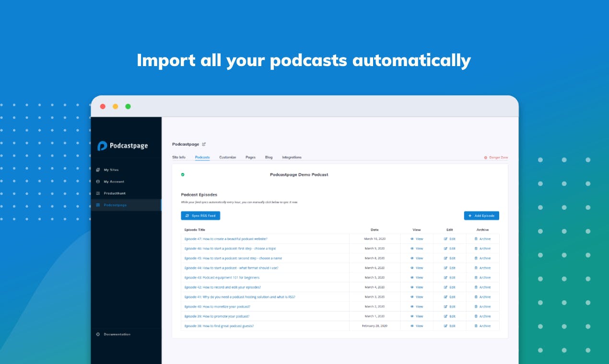The width and height of the screenshot is (609, 364).
Task: Open Episode 47: How to create a beautiful podcast website
Action: coord(226,239)
